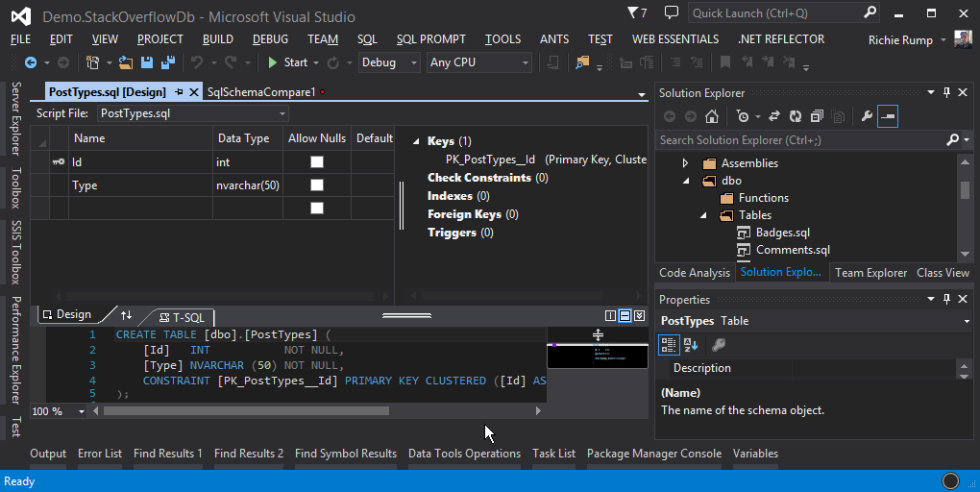The width and height of the screenshot is (980, 492).
Task: Click the Save All disks icon
Action: pyautogui.click(x=168, y=62)
